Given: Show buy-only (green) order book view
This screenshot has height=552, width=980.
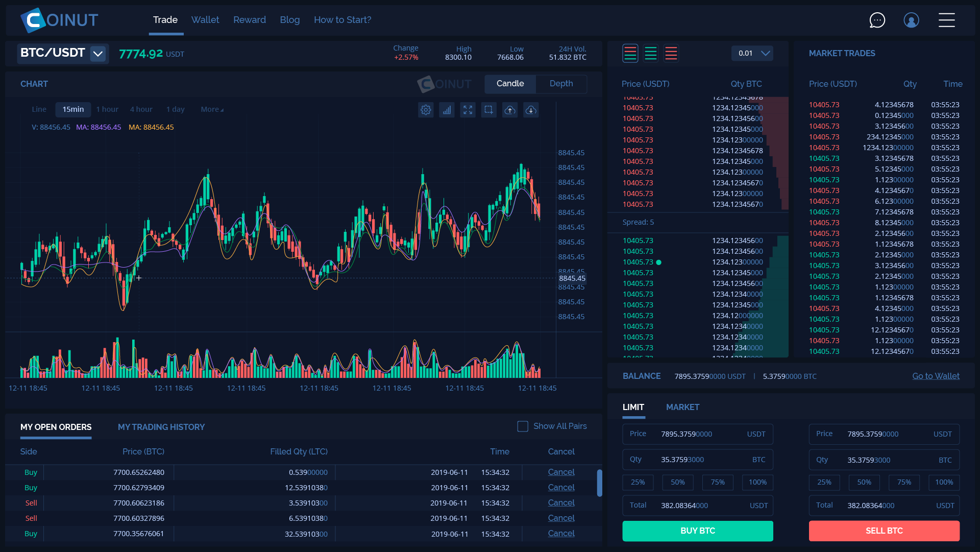Looking at the screenshot, I should click(651, 53).
